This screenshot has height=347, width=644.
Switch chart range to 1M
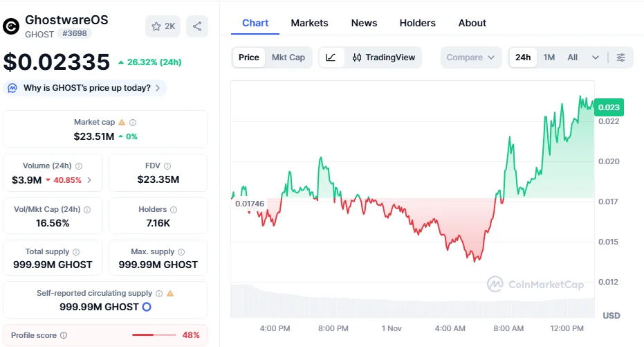(x=549, y=57)
